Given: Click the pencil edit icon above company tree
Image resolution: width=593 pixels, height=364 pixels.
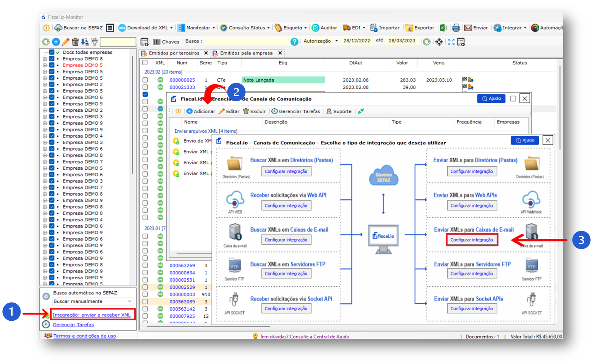Looking at the screenshot, I should [x=66, y=42].
